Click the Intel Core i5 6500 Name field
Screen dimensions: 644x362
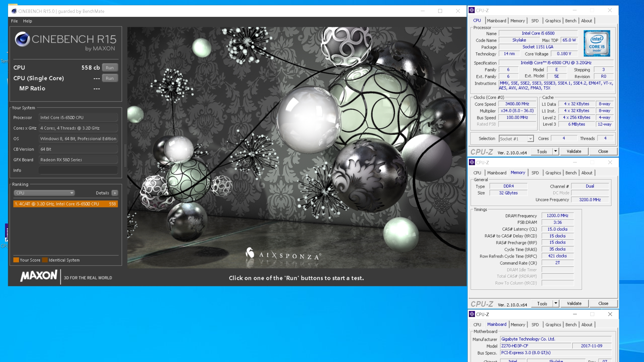(x=538, y=33)
